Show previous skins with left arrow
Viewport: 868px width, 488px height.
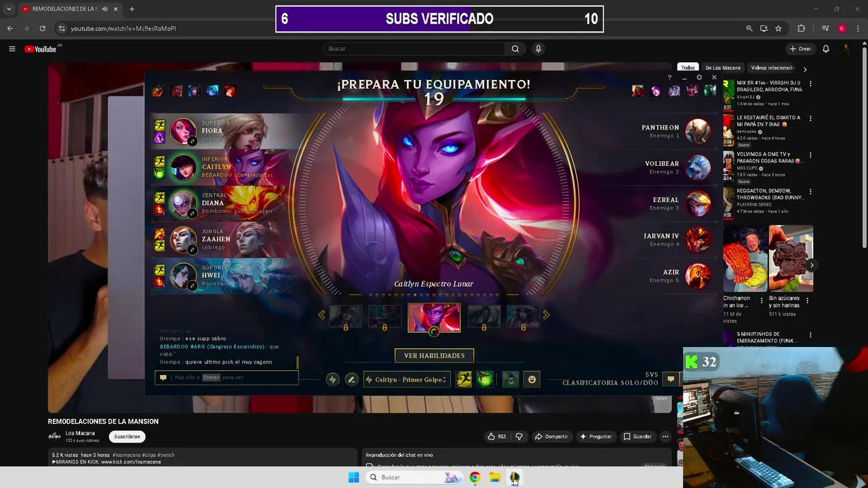[321, 314]
